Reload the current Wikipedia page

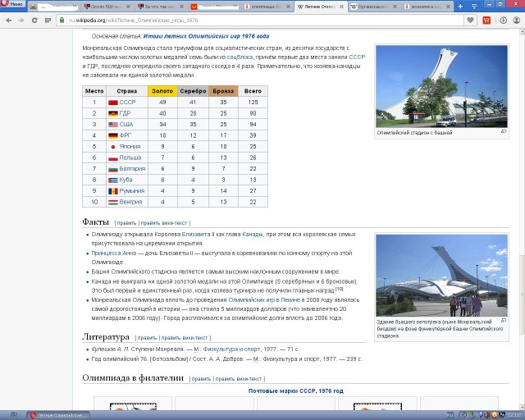click(x=34, y=21)
